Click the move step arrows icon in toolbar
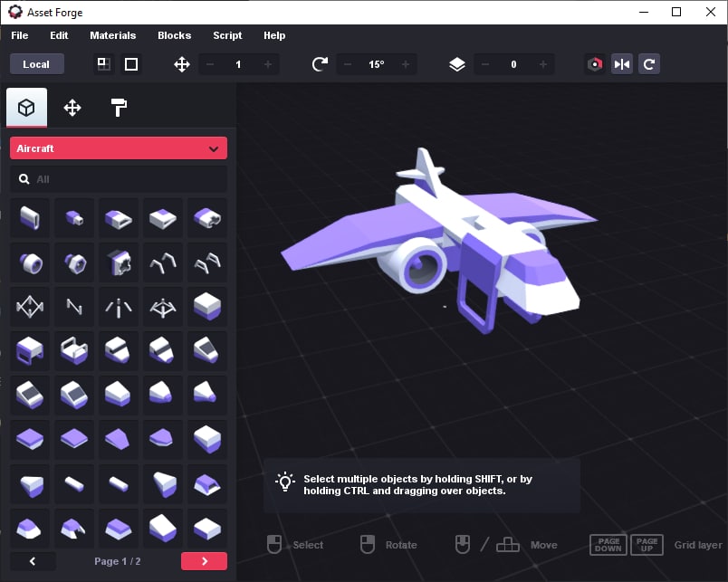Viewport: 728px width, 582px height. 181,64
